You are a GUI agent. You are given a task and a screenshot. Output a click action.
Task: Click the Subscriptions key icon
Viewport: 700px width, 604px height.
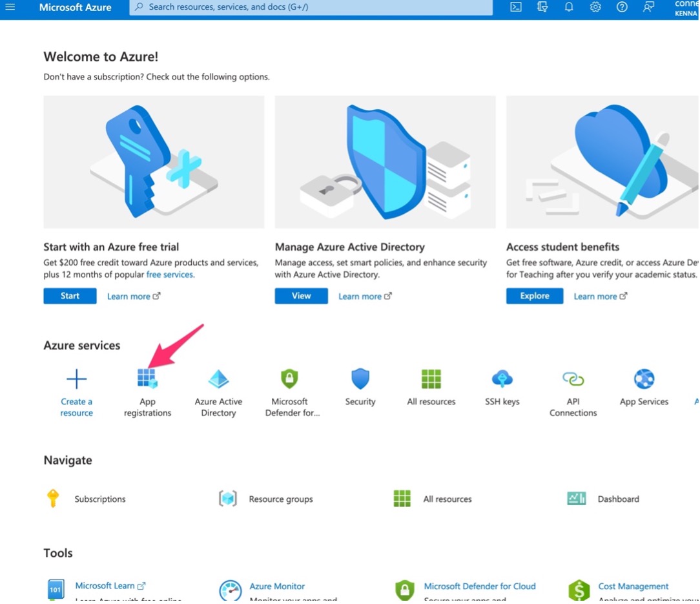53,498
